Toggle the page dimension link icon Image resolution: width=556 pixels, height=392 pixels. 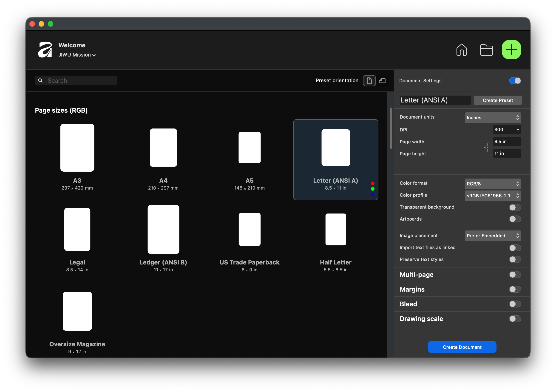[486, 148]
